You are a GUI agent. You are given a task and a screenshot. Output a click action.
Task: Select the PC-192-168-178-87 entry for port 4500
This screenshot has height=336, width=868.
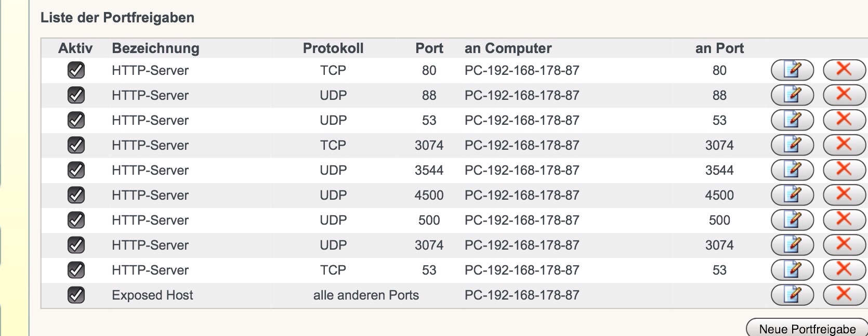522,195
